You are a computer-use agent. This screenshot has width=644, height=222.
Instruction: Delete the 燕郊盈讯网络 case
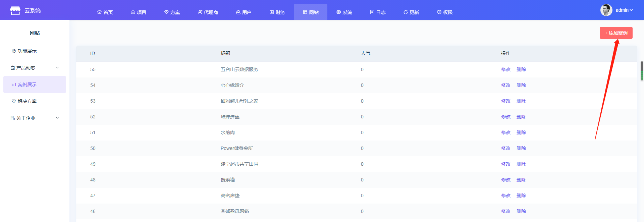point(521,211)
